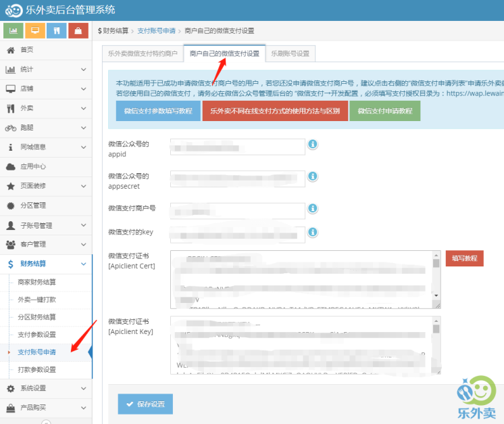The width and height of the screenshot is (504, 424).
Task: Click the info icon next to appid field
Action: 313,144
